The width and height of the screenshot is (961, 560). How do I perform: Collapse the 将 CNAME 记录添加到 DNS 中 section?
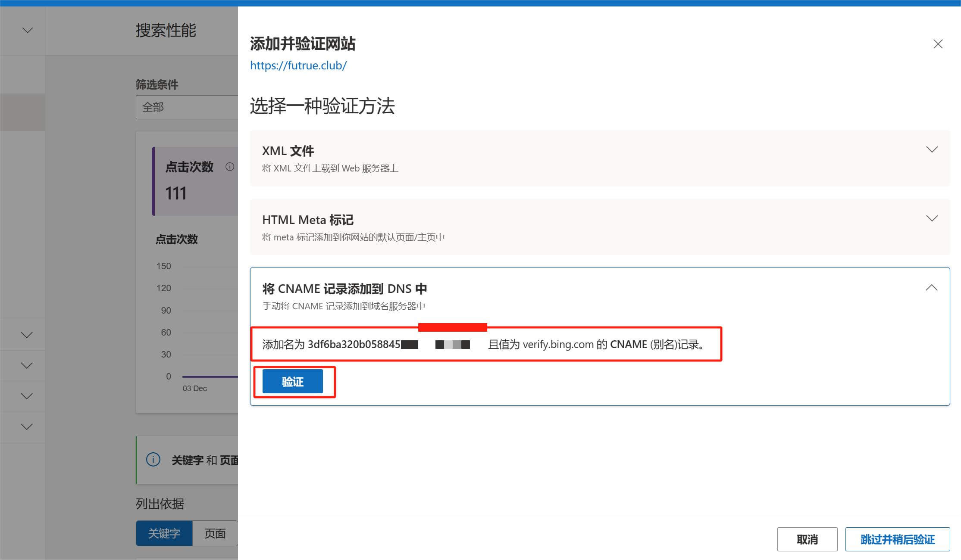[932, 287]
